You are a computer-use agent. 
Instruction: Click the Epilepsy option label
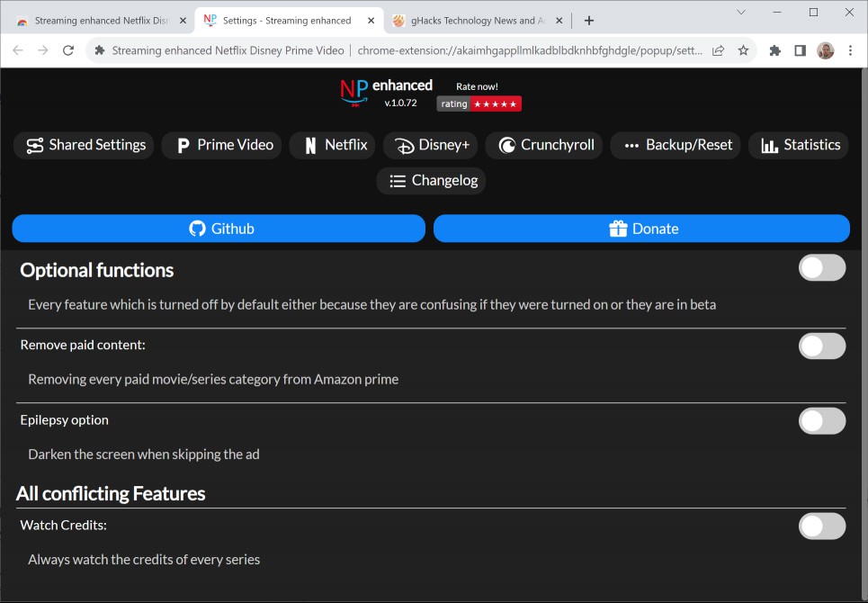tap(64, 420)
